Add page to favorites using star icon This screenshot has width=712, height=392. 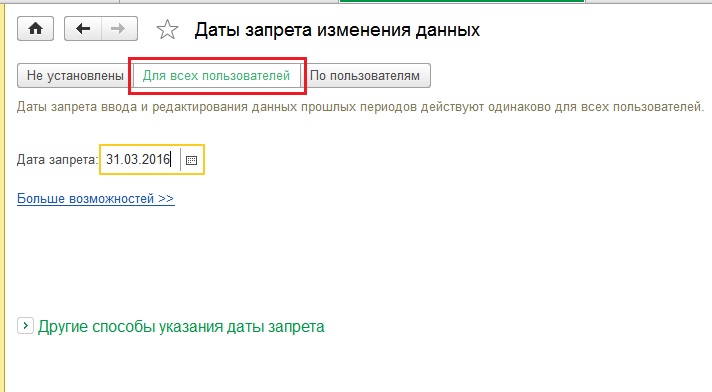167,30
